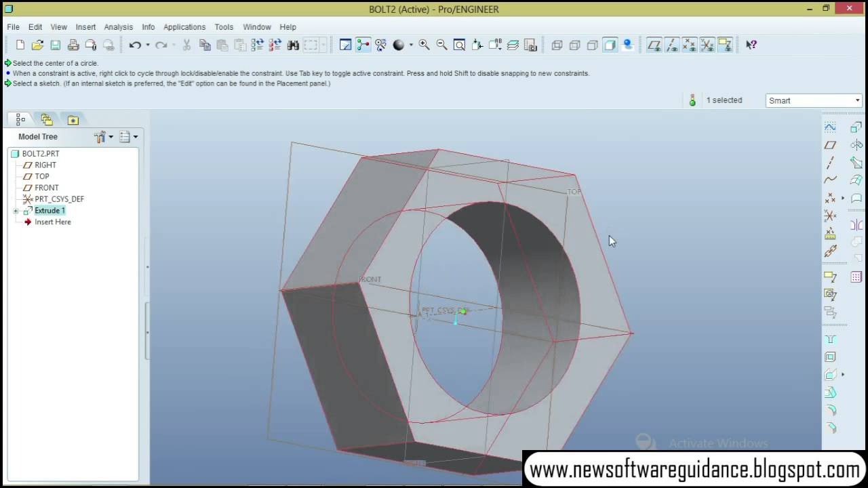The height and width of the screenshot is (488, 868).
Task: Launch the View Manager icon
Action: click(531, 45)
